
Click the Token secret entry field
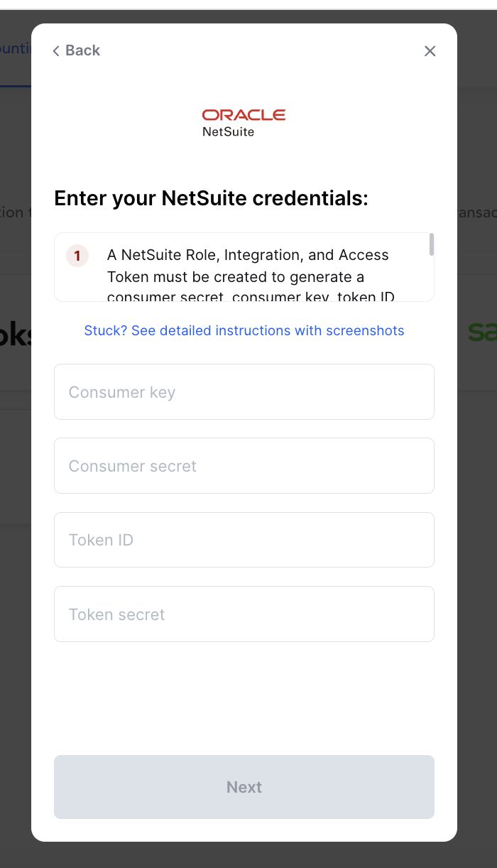pyautogui.click(x=244, y=614)
